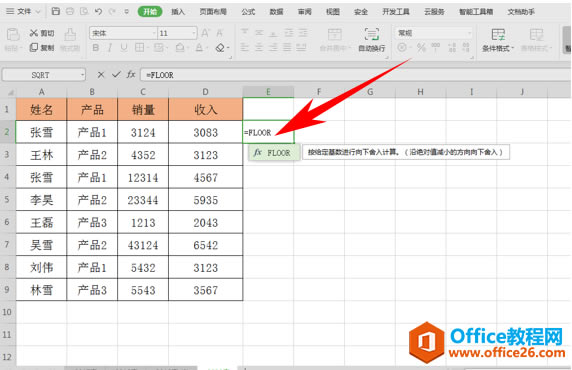Select row 5 header
The image size is (572, 370).
7,200
